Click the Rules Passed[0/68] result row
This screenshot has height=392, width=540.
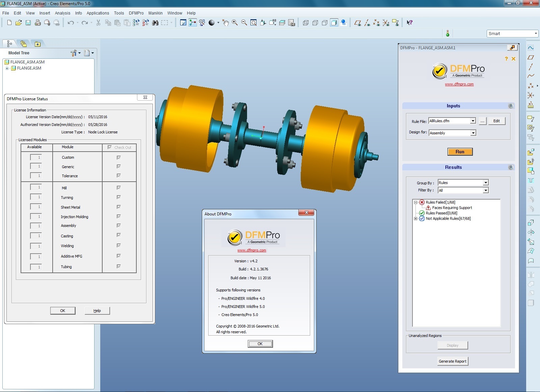(x=441, y=213)
